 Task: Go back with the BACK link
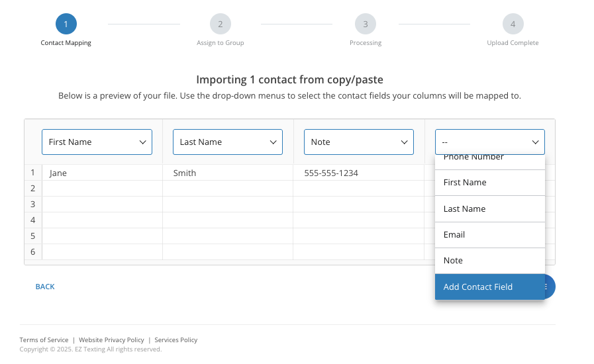pos(45,287)
